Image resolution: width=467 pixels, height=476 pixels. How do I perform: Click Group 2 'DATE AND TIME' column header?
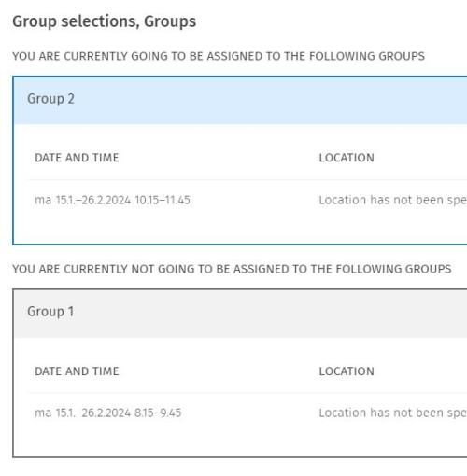point(77,158)
